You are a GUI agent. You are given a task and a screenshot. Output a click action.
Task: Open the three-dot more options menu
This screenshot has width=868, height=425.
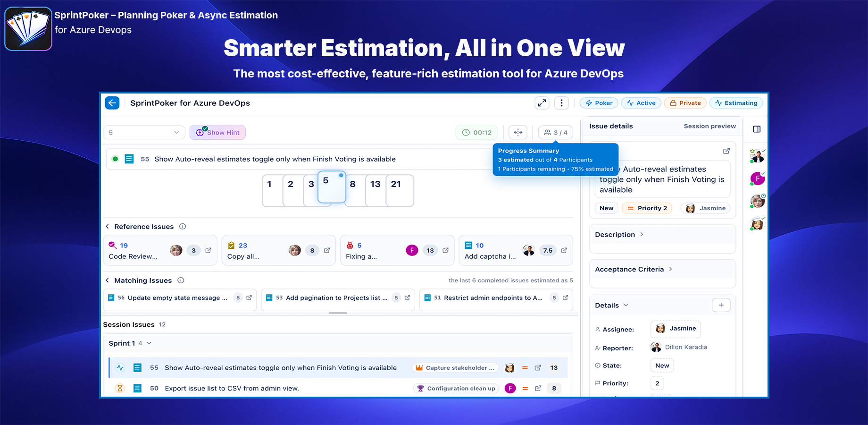pyautogui.click(x=561, y=103)
